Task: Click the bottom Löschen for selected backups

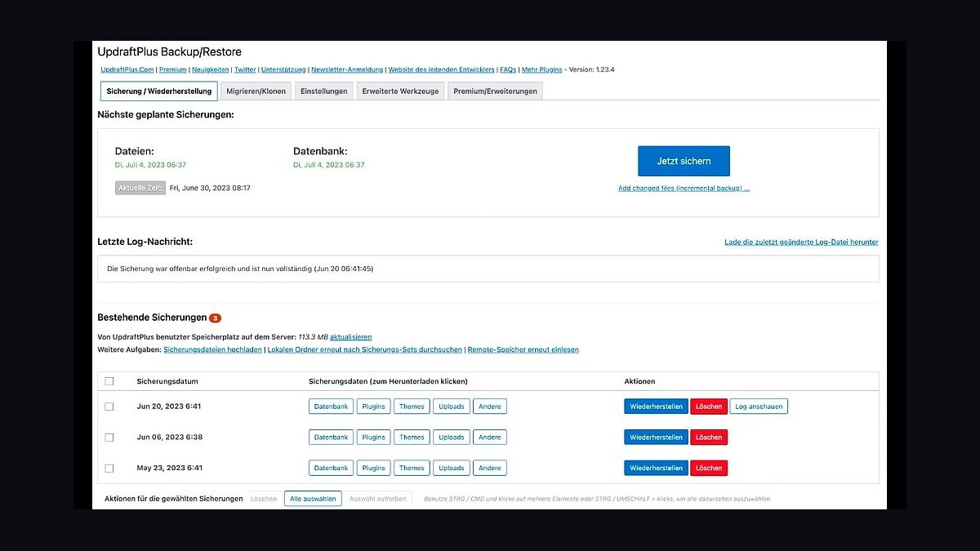Action: 264,499
